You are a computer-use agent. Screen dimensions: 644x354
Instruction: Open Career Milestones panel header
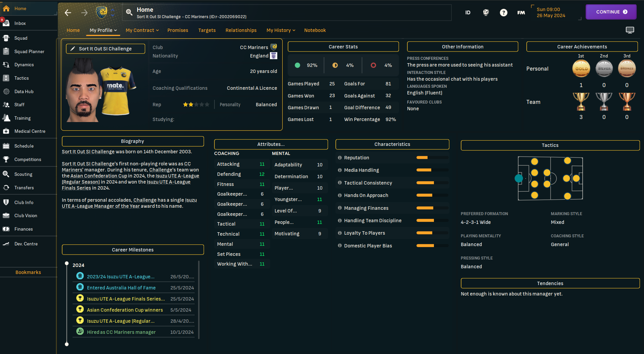pos(133,250)
